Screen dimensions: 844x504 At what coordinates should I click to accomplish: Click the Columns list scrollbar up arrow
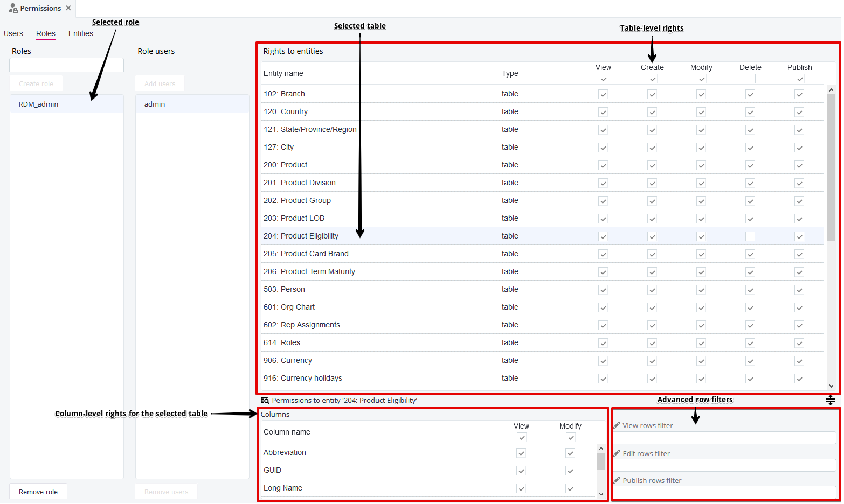point(601,449)
